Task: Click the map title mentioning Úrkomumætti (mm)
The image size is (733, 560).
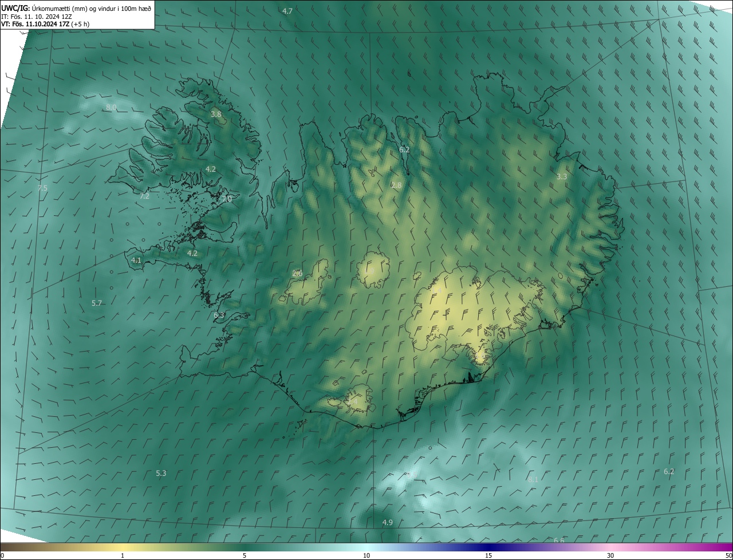Action: 76,8
